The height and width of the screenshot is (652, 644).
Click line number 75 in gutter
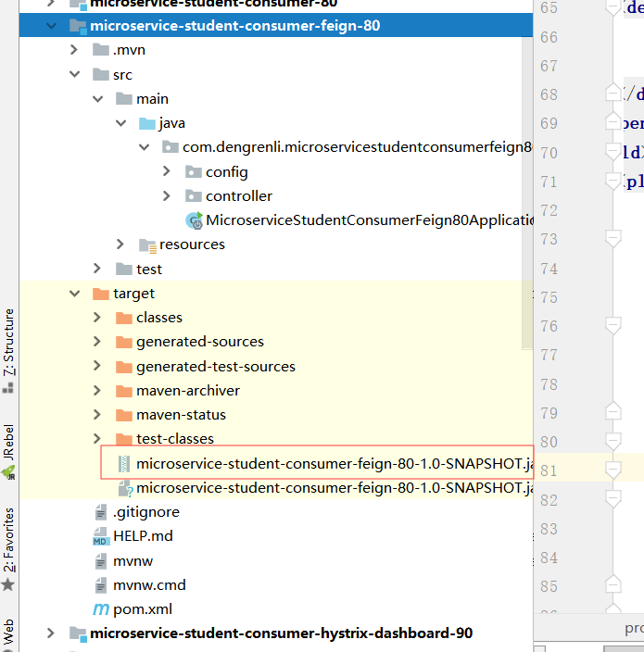pos(549,297)
